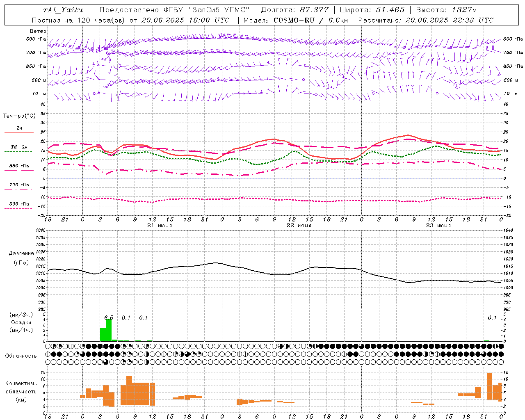This screenshot has width=525, height=420.
Task: Click the 'Рассчитано: 20.06.2025 22:38 UTC' timestamp
Action: click(426, 20)
